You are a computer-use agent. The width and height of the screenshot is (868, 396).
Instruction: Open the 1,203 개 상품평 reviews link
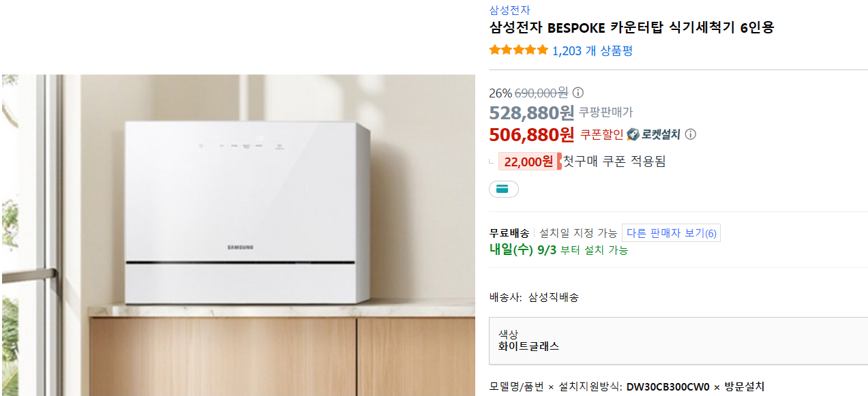(593, 50)
